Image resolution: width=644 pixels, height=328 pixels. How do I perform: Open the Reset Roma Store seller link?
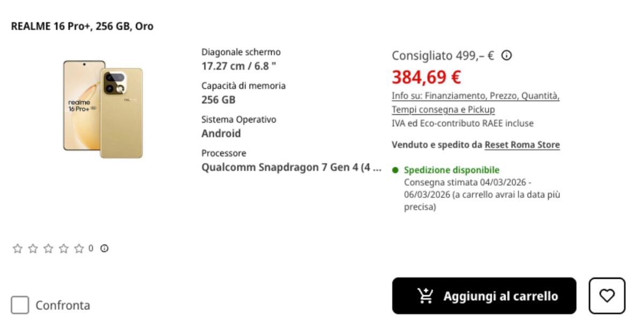pyautogui.click(x=522, y=145)
